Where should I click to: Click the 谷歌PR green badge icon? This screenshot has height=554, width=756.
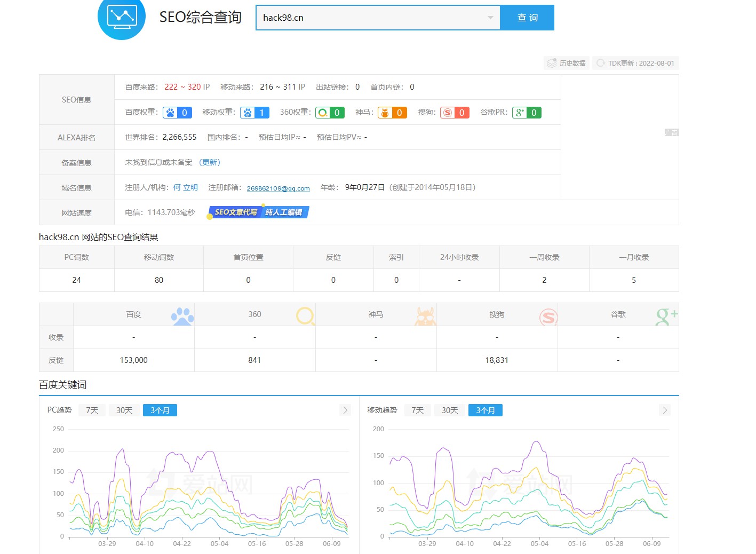click(x=520, y=113)
